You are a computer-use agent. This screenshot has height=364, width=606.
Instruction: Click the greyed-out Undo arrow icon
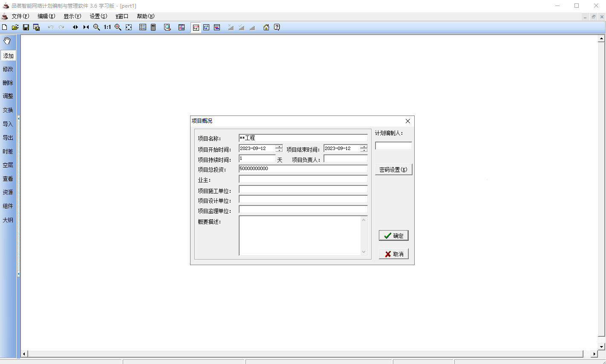click(51, 27)
